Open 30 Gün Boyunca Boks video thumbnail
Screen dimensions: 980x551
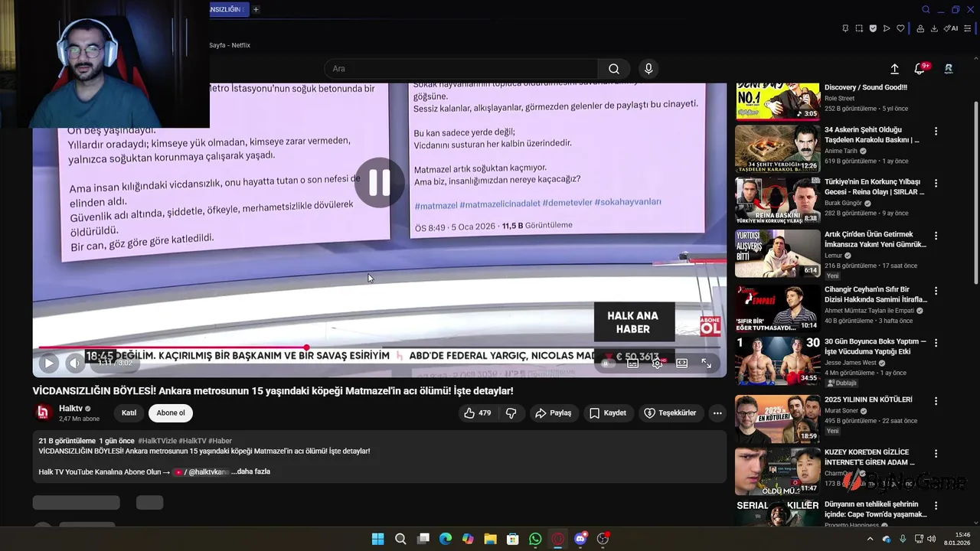point(777,360)
